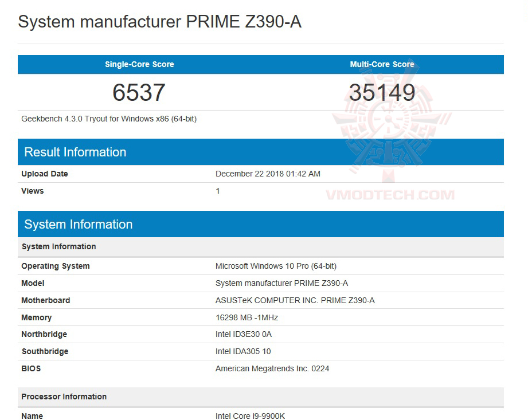
Task: Select the Single-Core Score header
Action: (139, 64)
